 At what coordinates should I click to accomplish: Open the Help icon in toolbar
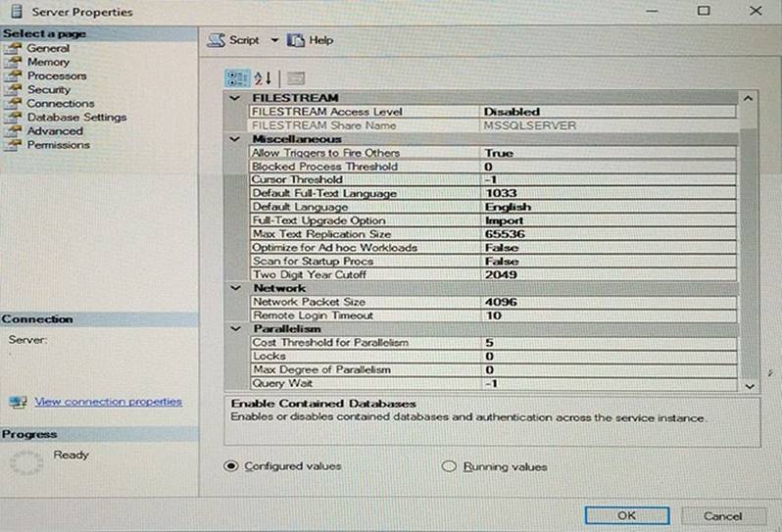[x=298, y=40]
